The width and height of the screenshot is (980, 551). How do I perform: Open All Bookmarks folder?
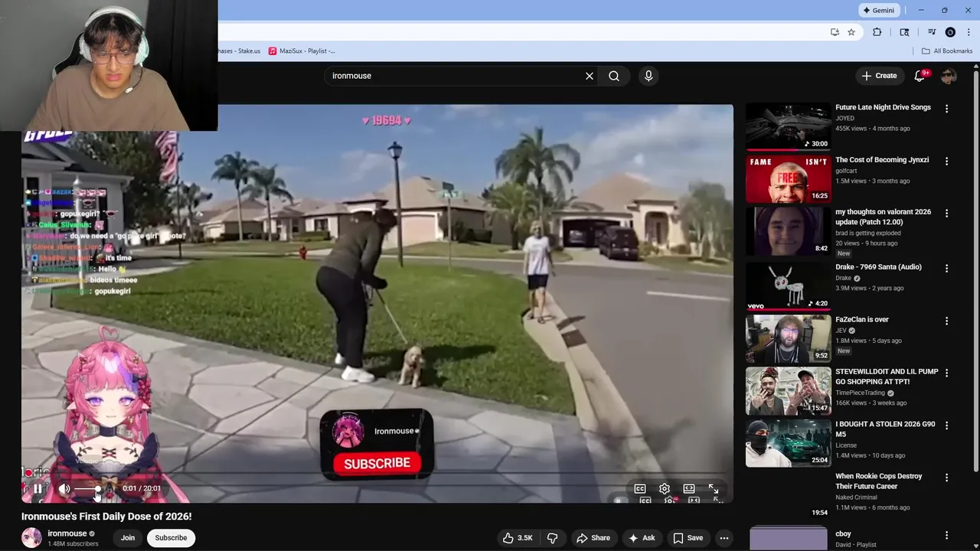pos(947,51)
